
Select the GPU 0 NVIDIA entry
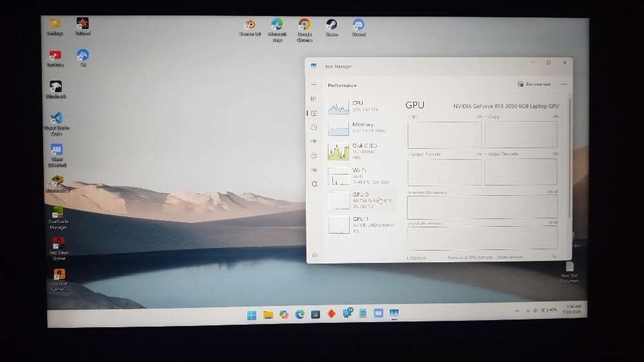click(x=362, y=200)
